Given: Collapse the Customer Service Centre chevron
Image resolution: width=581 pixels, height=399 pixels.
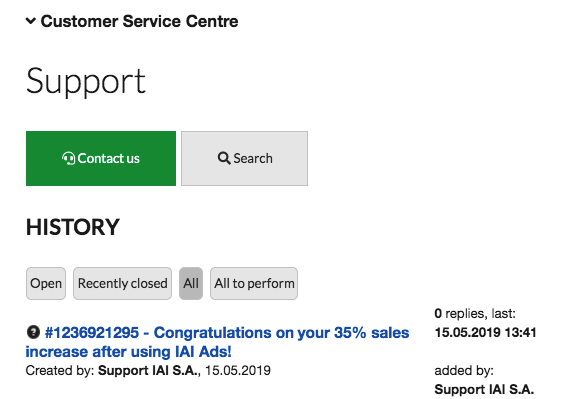Looking at the screenshot, I should [31, 21].
